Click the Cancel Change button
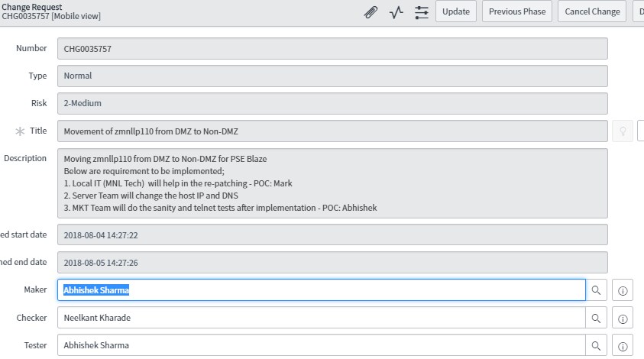 592,11
